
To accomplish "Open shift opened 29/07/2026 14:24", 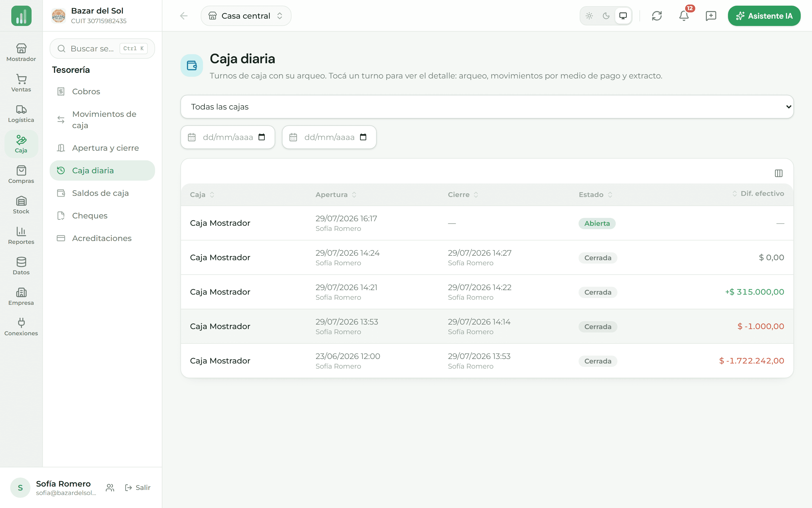I will pos(487,257).
